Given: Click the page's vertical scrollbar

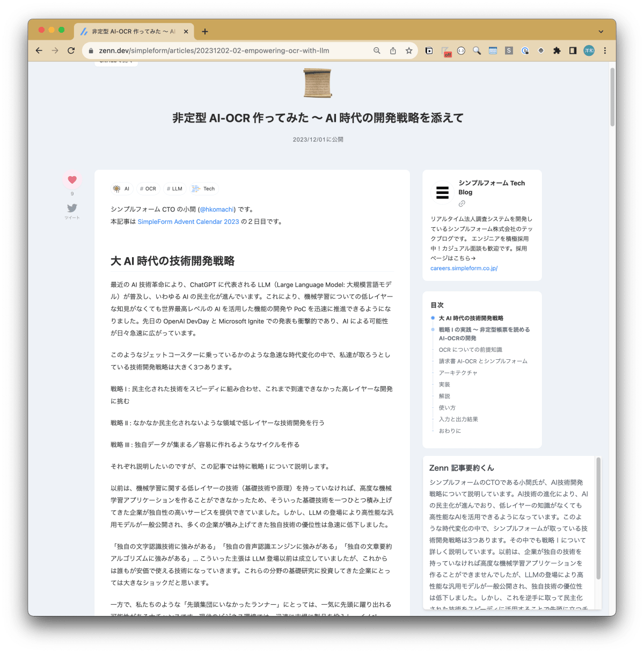Looking at the screenshot, I should 612,97.
